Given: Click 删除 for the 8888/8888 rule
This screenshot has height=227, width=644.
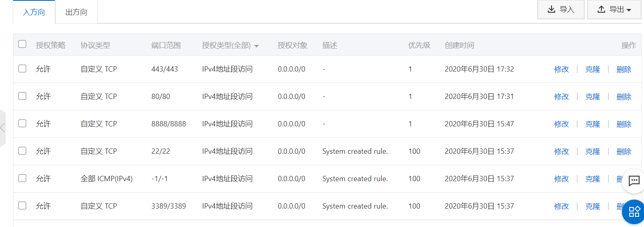Looking at the screenshot, I should coord(624,124).
